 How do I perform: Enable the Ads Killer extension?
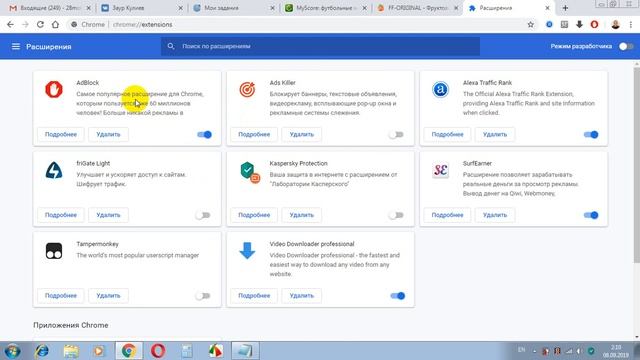[396, 134]
